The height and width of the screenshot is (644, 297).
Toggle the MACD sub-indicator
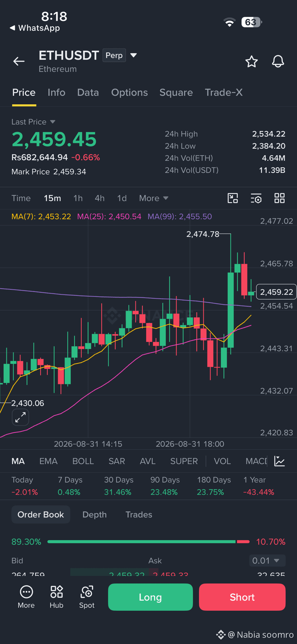[256, 461]
